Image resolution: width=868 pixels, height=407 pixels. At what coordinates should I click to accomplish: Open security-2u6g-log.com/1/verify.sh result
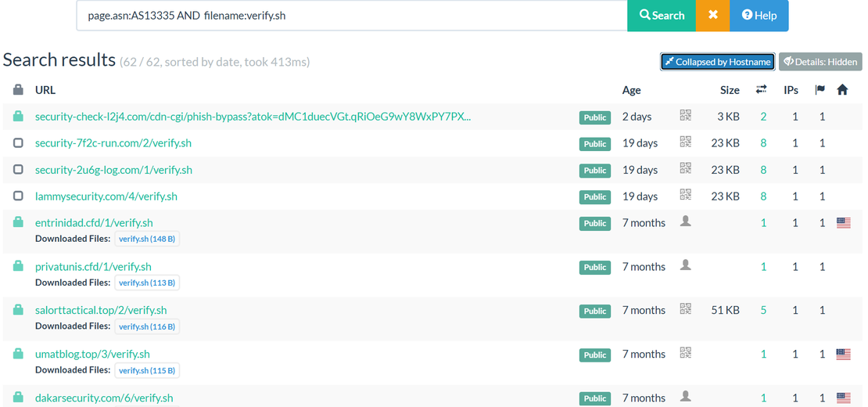pyautogui.click(x=113, y=170)
